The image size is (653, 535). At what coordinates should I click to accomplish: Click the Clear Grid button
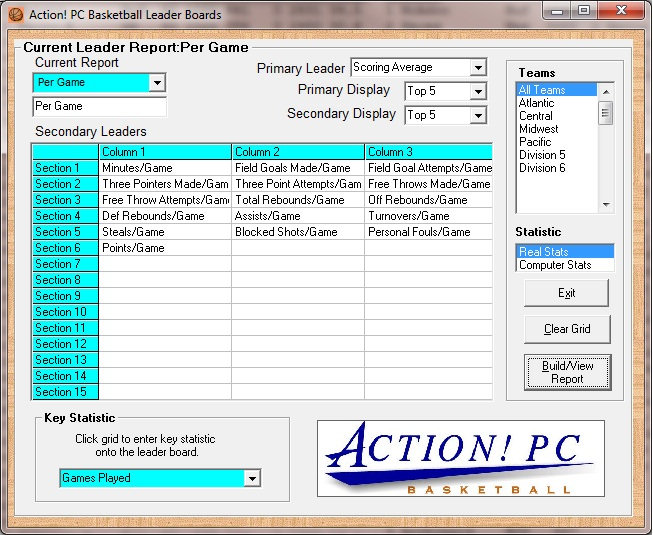tap(567, 329)
